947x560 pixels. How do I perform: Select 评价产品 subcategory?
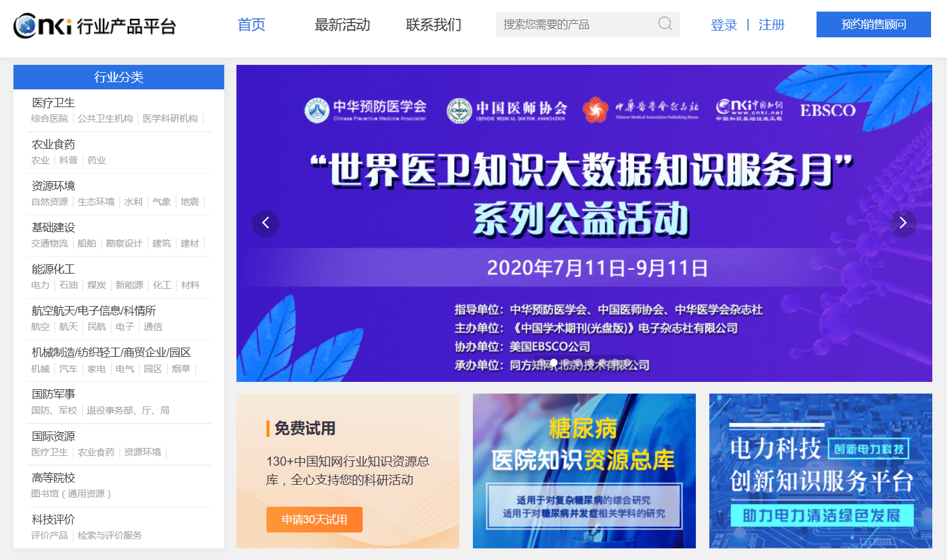(50, 536)
